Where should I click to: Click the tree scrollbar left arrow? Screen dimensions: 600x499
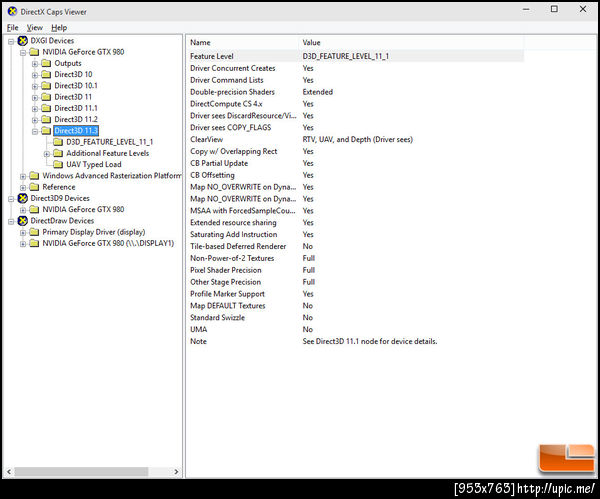9,472
